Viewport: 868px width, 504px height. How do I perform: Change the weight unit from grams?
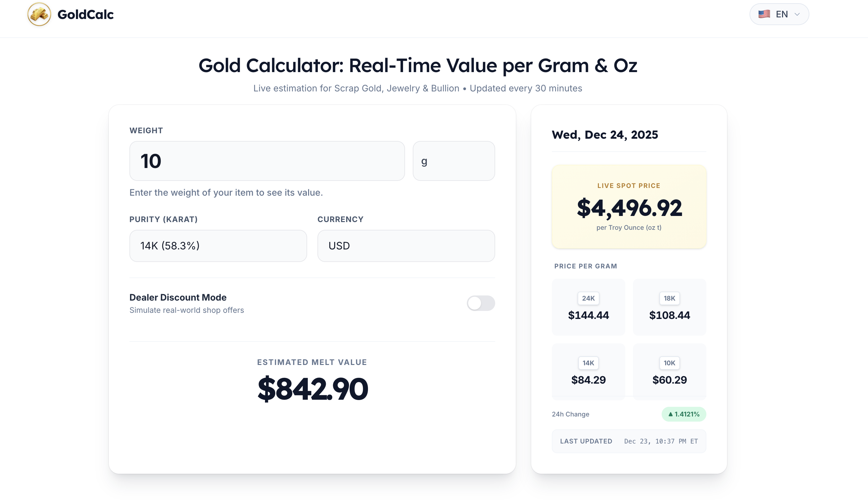[454, 161]
